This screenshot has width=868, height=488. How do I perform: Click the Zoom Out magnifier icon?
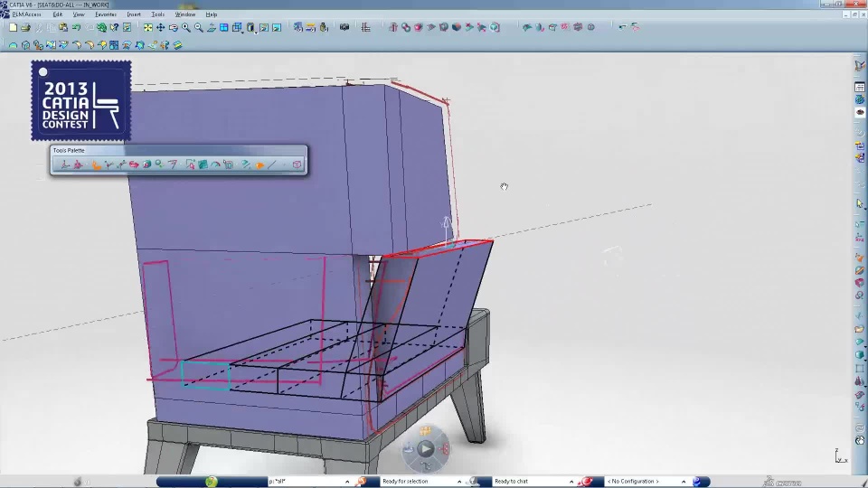(x=198, y=27)
